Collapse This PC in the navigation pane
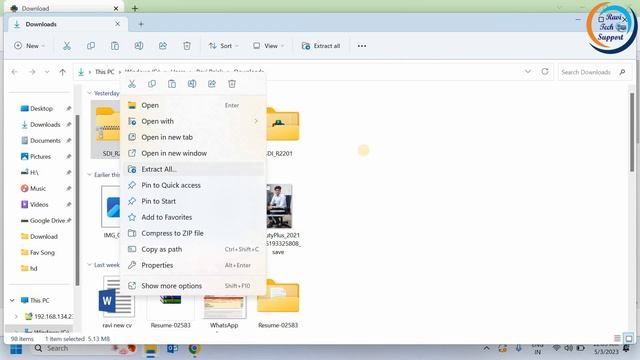Image resolution: width=640 pixels, height=360 pixels. (12, 300)
